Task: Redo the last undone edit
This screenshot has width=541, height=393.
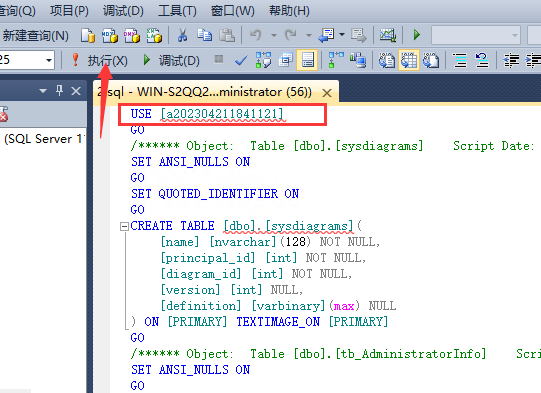Action: point(291,35)
